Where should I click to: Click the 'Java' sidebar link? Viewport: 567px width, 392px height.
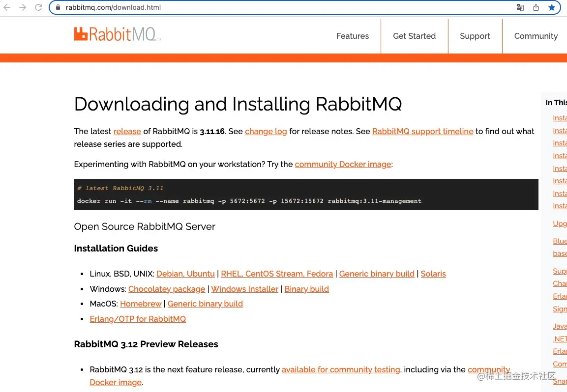(560, 326)
